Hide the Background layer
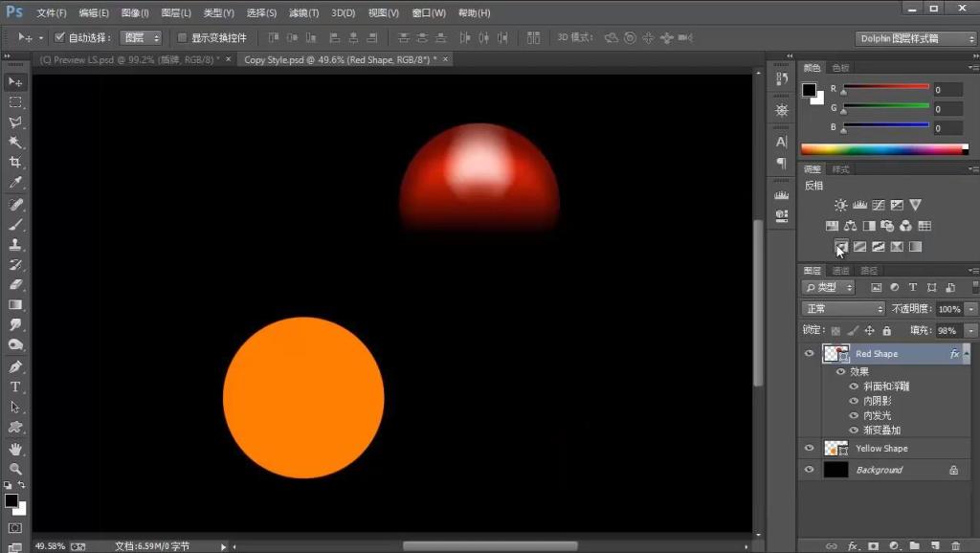Screen dimensions: 980x553 point(810,469)
